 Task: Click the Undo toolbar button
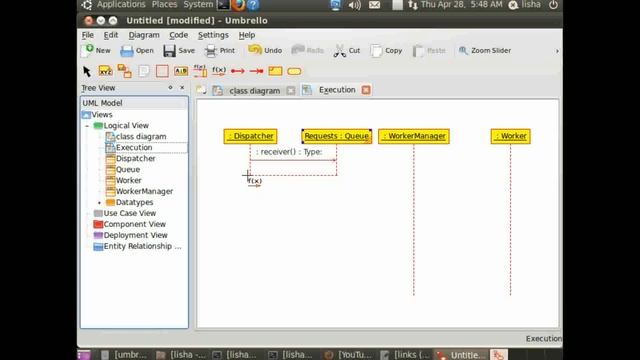coord(265,51)
